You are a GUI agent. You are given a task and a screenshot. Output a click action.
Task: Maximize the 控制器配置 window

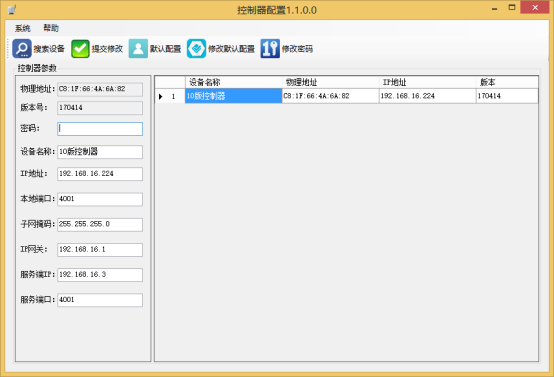(x=512, y=7)
